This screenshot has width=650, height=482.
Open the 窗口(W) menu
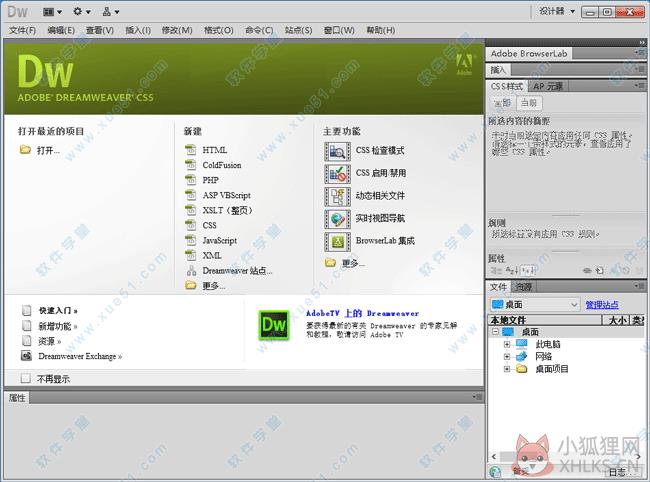coord(339,30)
